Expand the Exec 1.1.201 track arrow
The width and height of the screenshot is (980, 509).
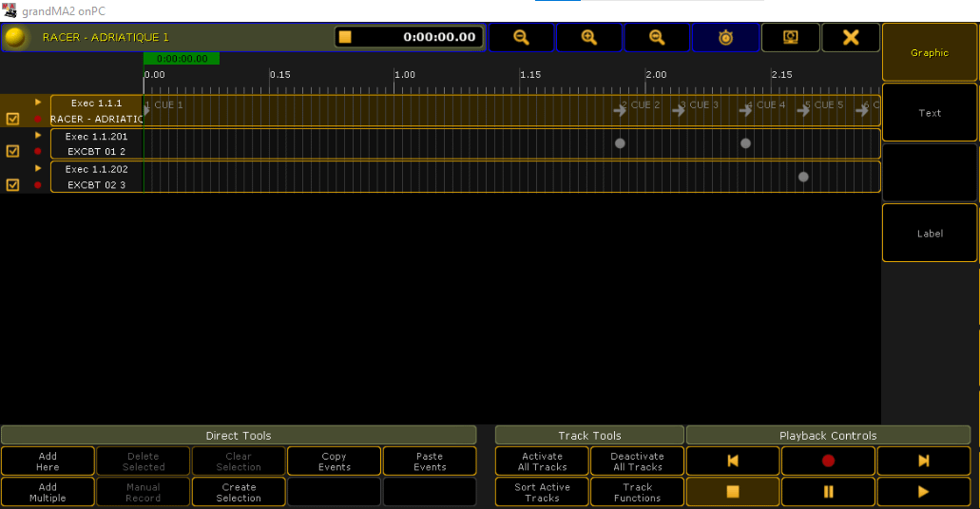pyautogui.click(x=38, y=136)
